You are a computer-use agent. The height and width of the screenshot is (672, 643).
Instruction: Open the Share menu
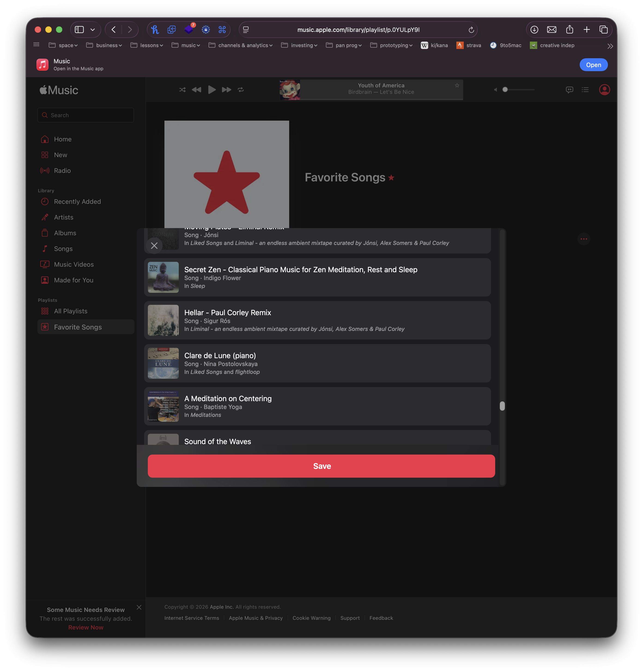pos(569,30)
